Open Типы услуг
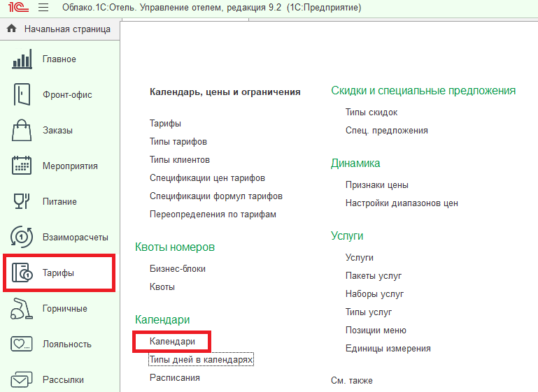 pos(369,312)
